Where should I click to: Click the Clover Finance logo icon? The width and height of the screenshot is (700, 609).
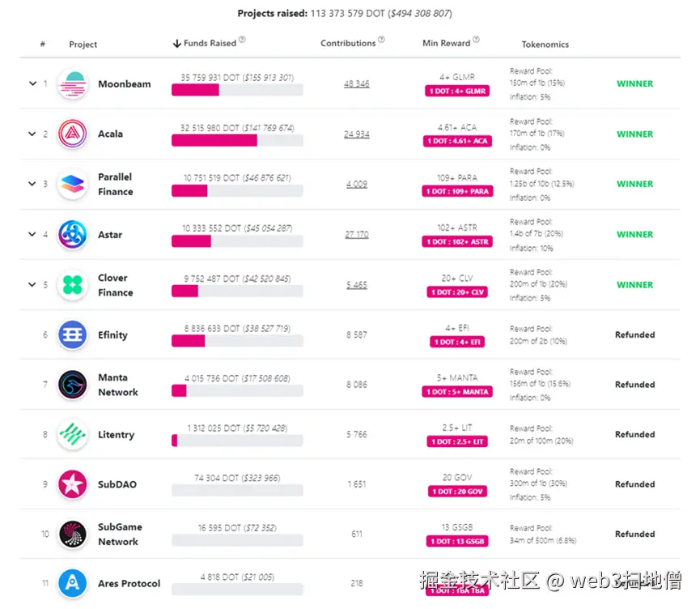[72, 285]
